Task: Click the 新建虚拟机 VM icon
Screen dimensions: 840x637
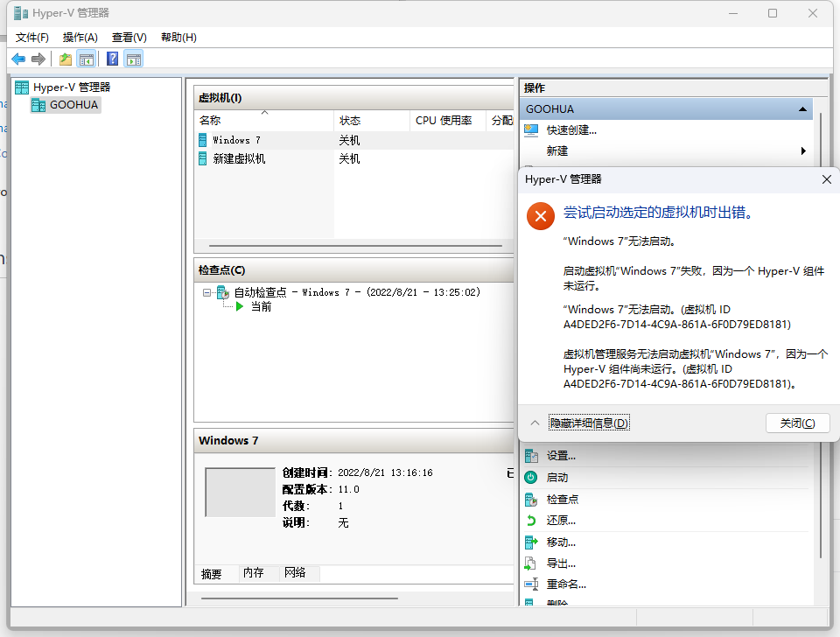Action: tap(202, 158)
